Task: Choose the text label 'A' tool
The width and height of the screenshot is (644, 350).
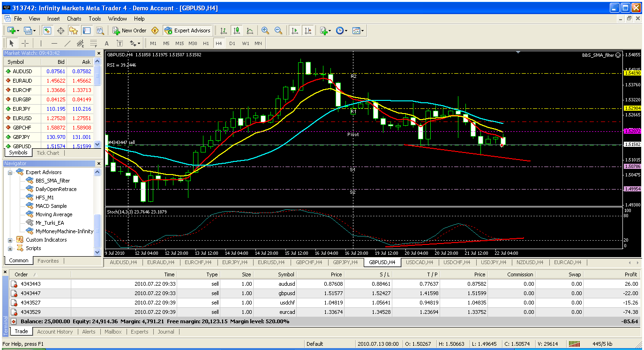Action: click(x=107, y=43)
